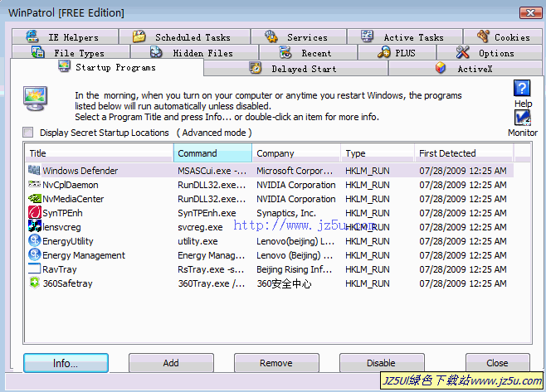
Task: Click the Windows Defender row icon
Action: [34, 170]
